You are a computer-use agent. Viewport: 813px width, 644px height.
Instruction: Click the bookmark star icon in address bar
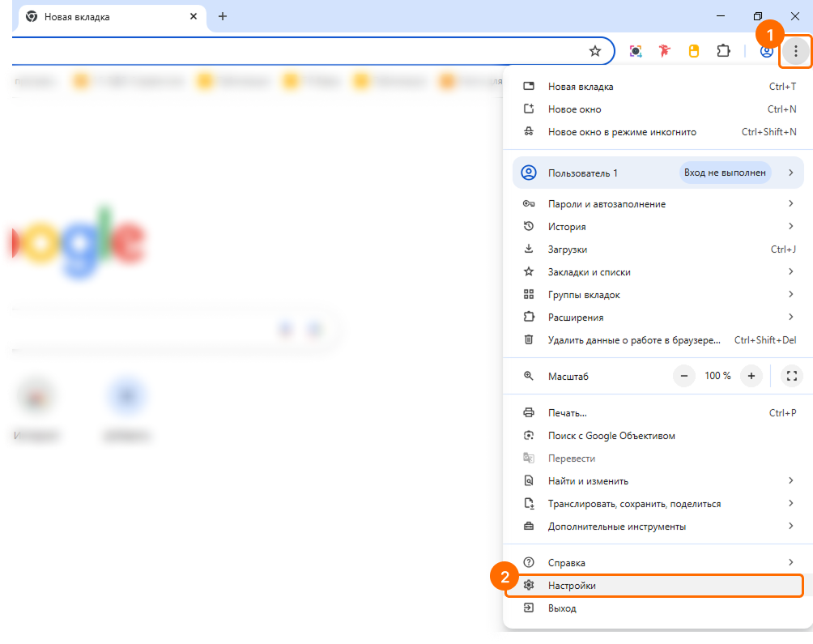point(595,52)
